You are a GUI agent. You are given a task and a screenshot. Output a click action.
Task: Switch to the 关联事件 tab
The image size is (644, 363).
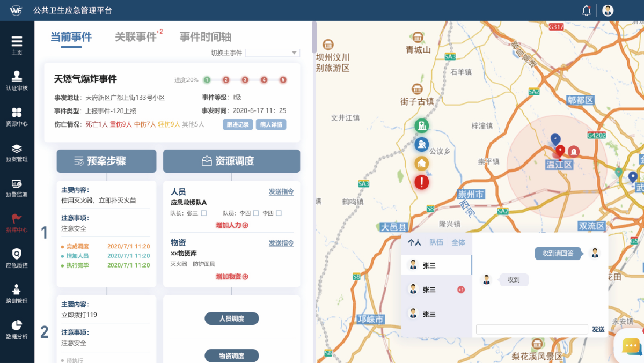point(136,37)
